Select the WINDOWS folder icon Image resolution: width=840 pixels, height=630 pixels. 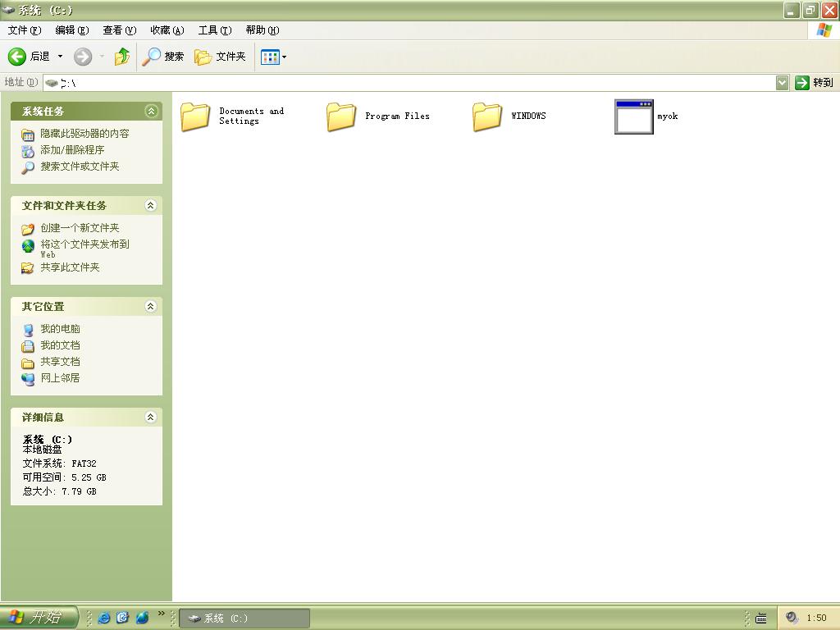click(487, 116)
